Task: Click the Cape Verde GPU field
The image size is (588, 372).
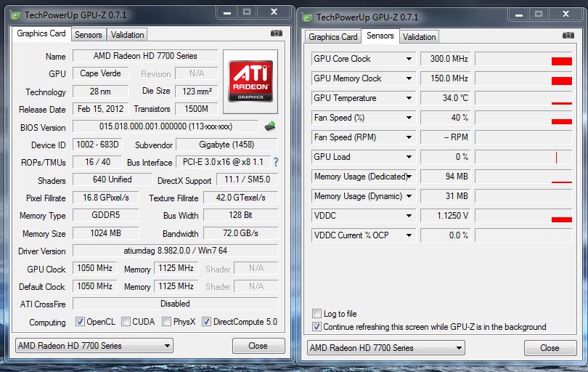Action: click(x=100, y=73)
